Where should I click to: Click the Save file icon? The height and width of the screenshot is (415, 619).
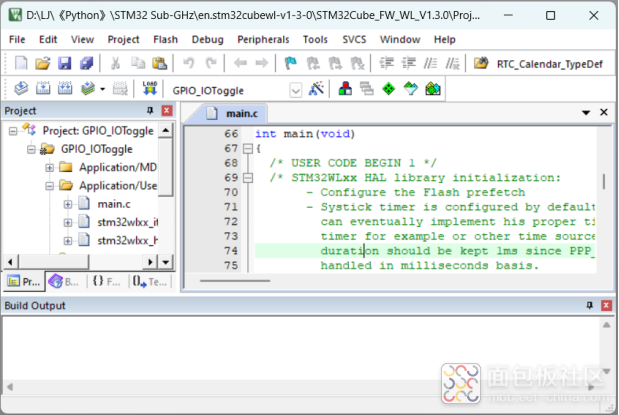click(x=64, y=63)
